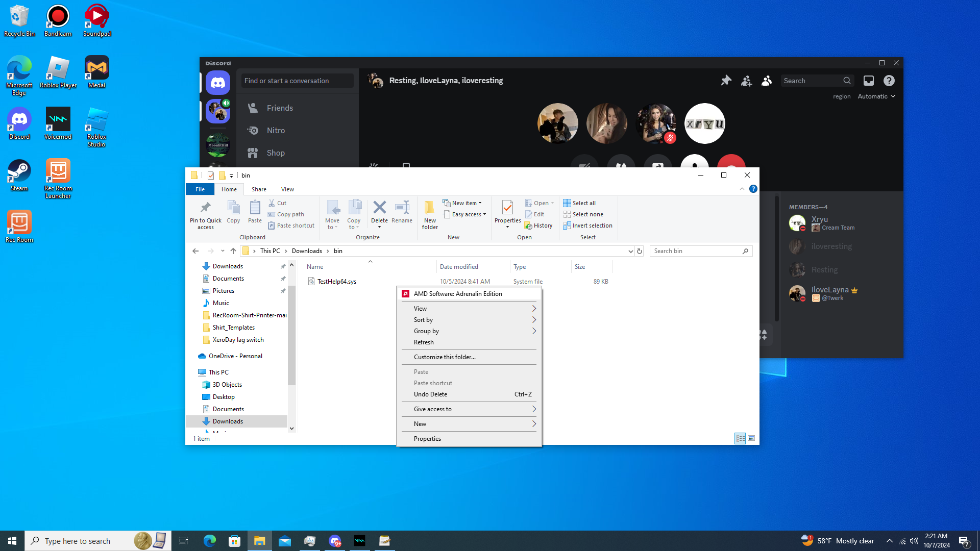This screenshot has width=980, height=551.
Task: Toggle the member list icon in Discord
Action: click(767, 81)
